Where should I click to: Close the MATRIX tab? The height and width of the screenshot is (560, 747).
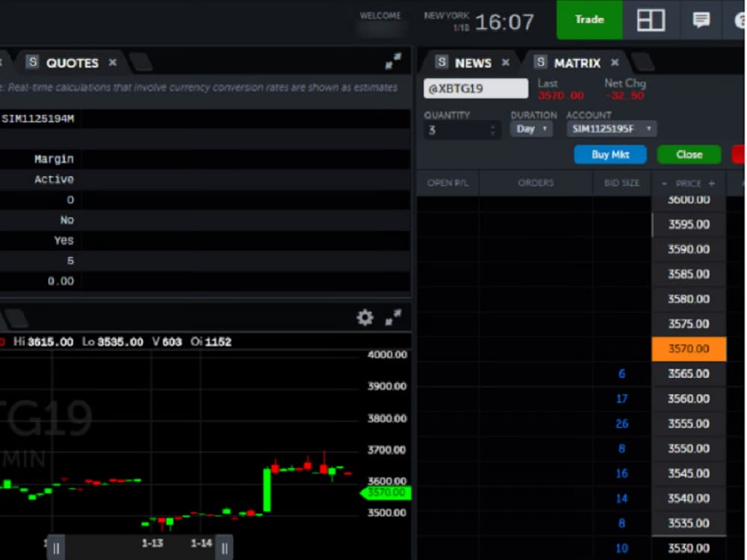pyautogui.click(x=615, y=63)
